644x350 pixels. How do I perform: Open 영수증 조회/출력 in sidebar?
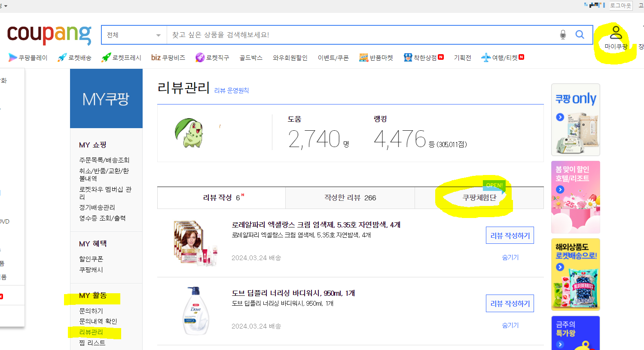(x=102, y=218)
